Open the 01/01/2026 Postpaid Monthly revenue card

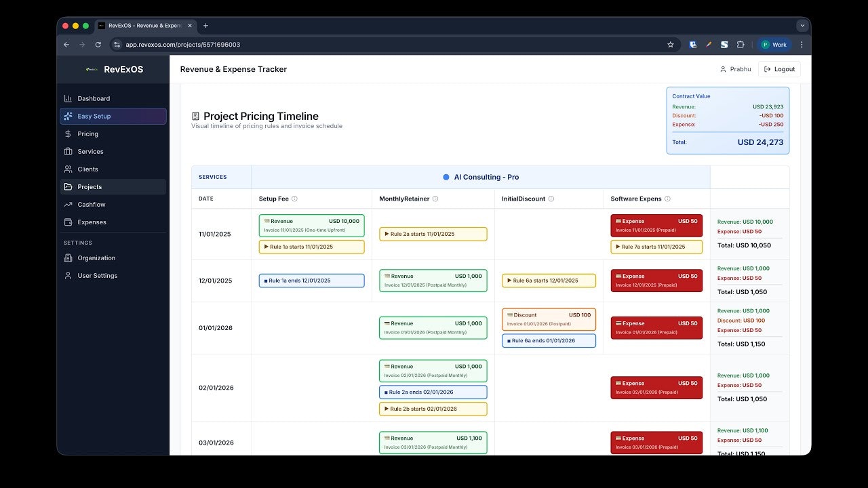(433, 328)
